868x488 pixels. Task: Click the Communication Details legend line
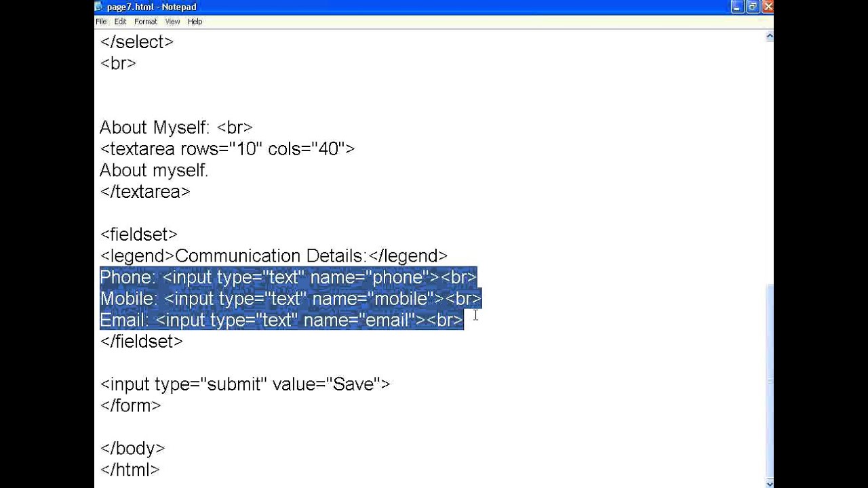point(273,256)
